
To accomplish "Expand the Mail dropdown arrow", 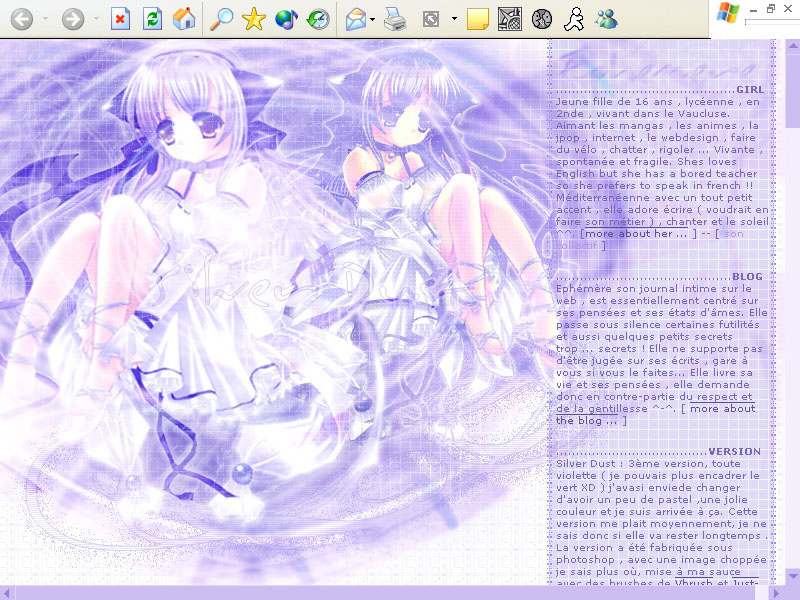I will point(372,19).
